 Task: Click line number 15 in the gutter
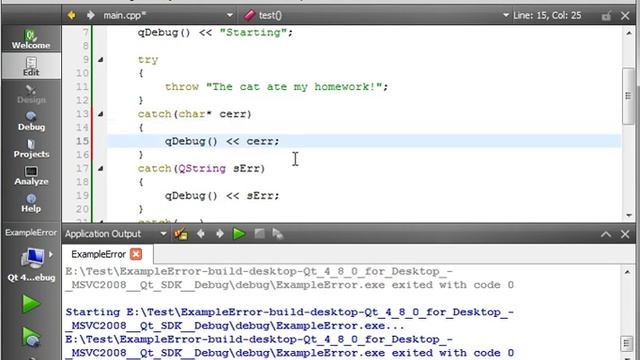82,141
